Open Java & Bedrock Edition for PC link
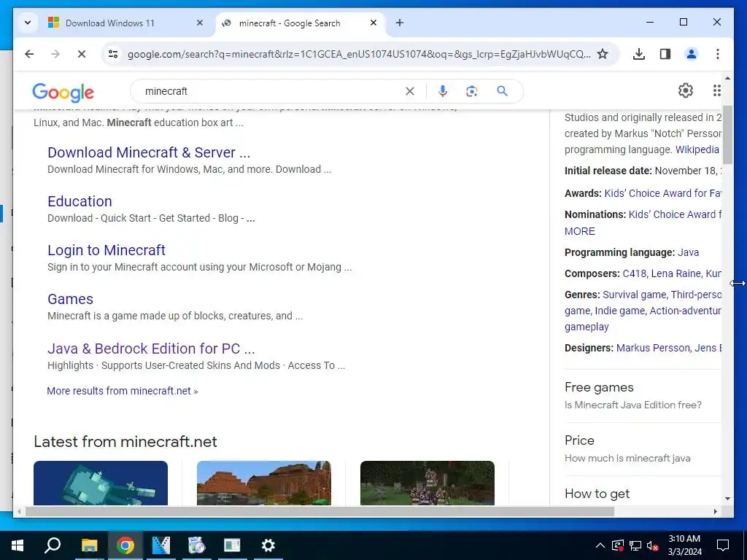The image size is (747, 560). [151, 349]
